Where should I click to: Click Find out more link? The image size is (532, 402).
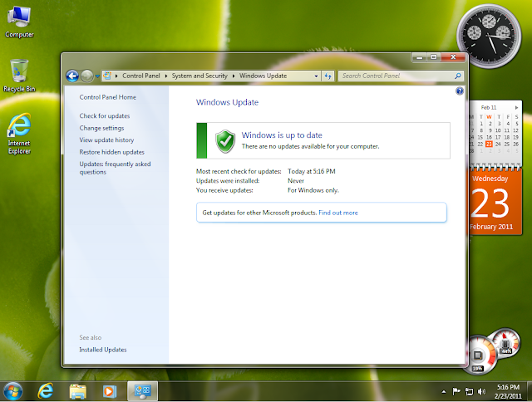[x=338, y=213]
